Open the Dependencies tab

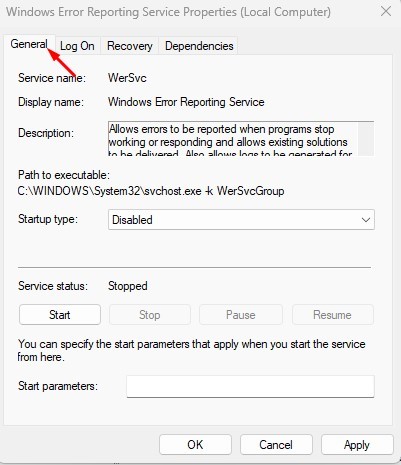tap(199, 46)
